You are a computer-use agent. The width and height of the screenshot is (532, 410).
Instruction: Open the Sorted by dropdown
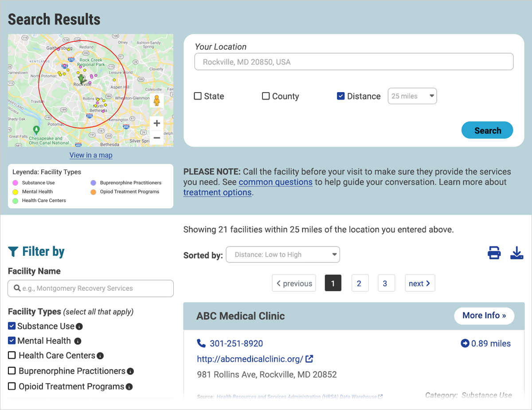pyautogui.click(x=283, y=254)
